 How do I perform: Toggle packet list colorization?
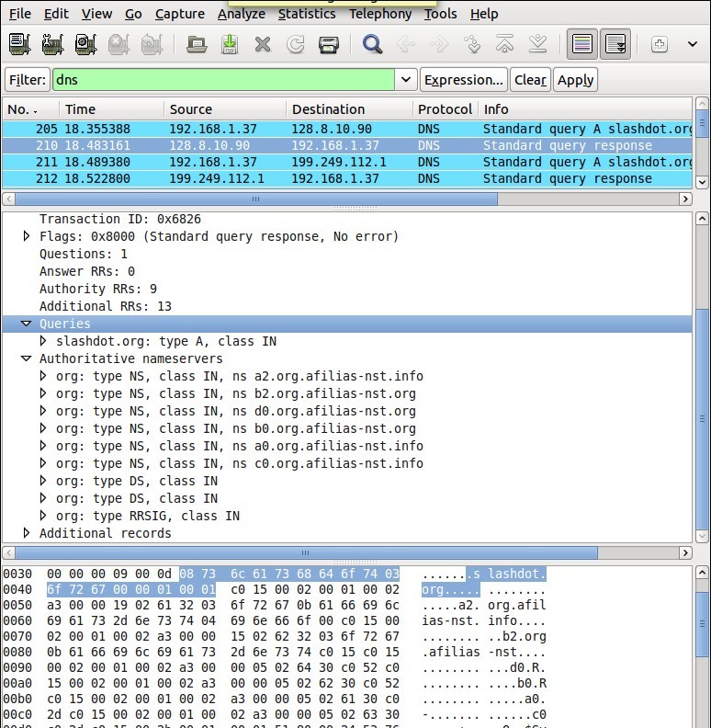coord(582,44)
